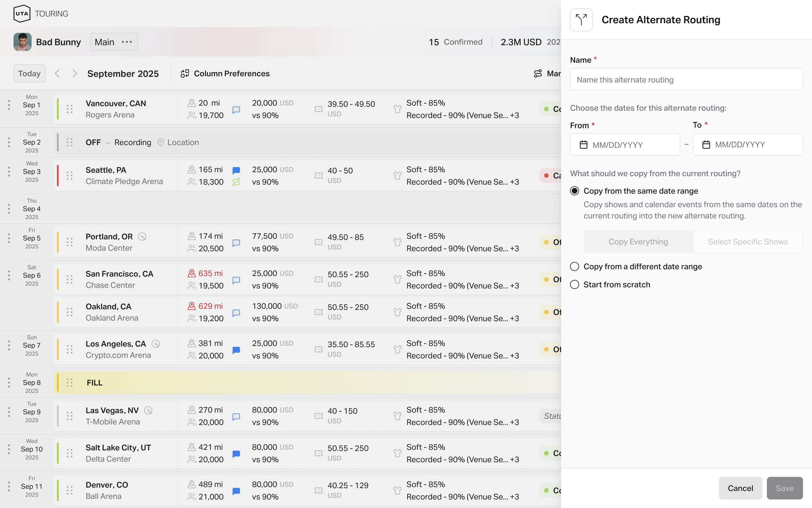
Task: Click green routing icon on Seattle row
Action: click(236, 182)
